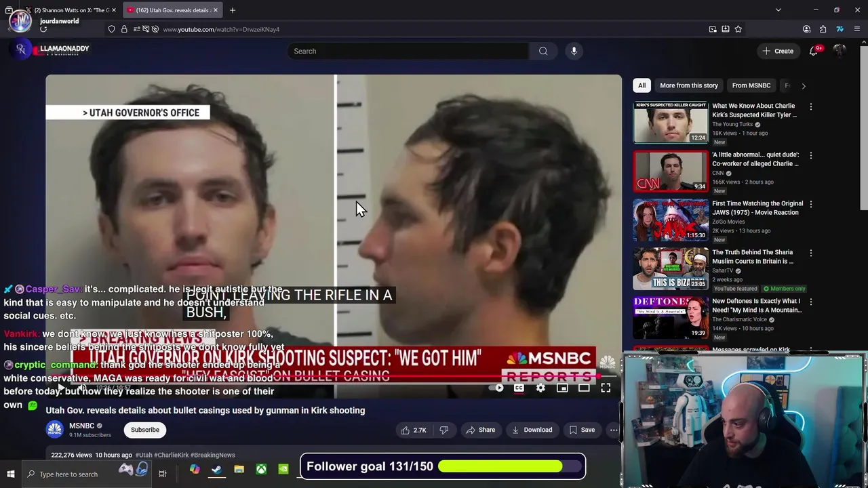Open player settings gear
This screenshot has width=868, height=488.
[x=540, y=388]
